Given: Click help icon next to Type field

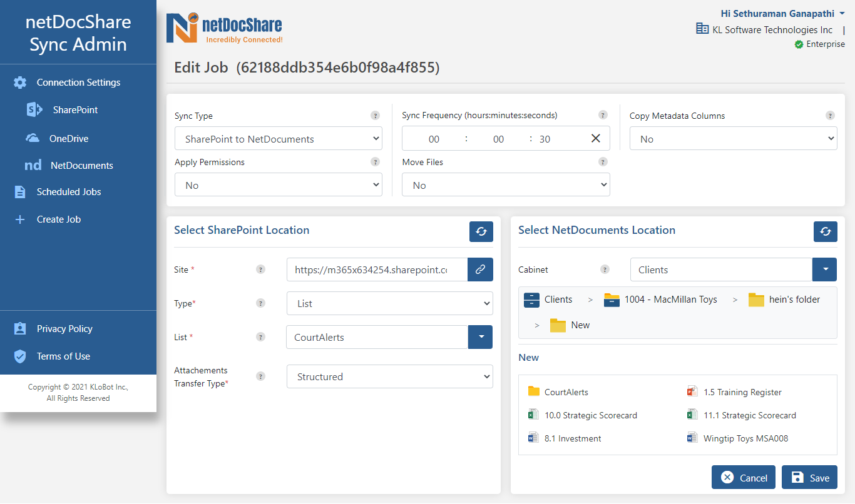Looking at the screenshot, I should pos(260,303).
